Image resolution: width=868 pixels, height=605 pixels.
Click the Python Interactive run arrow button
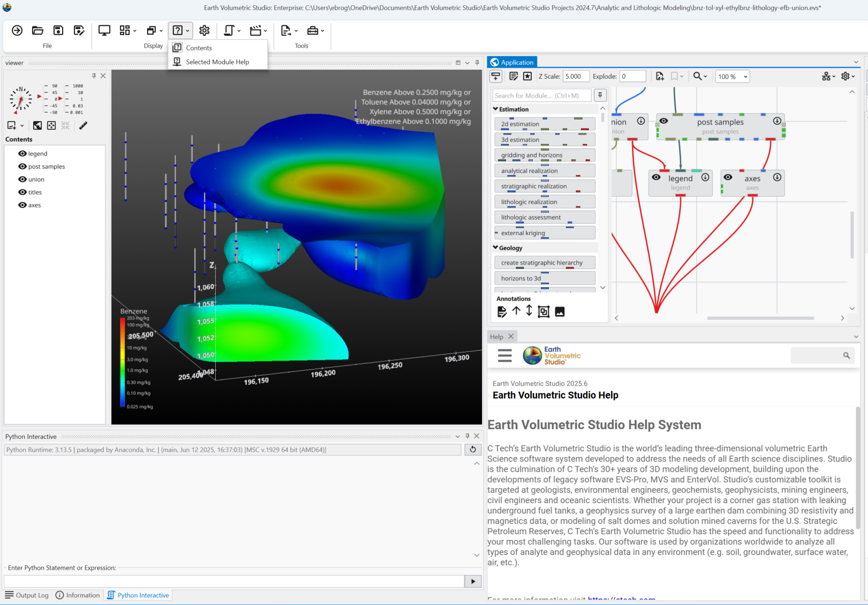coord(473,581)
